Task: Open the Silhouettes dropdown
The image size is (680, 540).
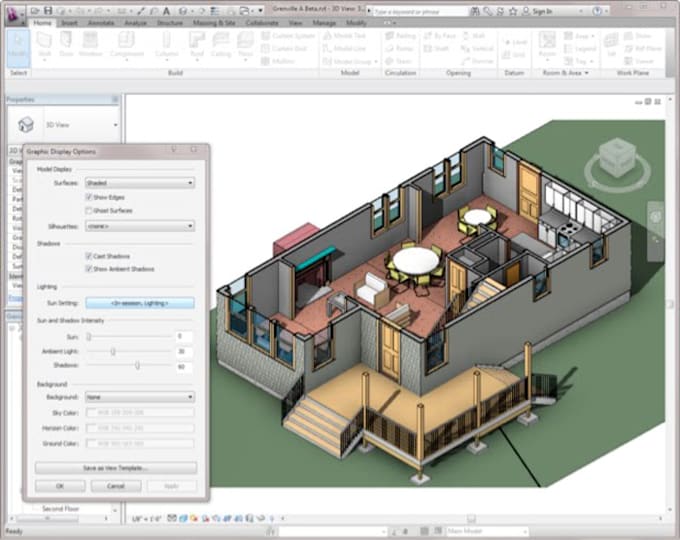Action: [x=139, y=226]
